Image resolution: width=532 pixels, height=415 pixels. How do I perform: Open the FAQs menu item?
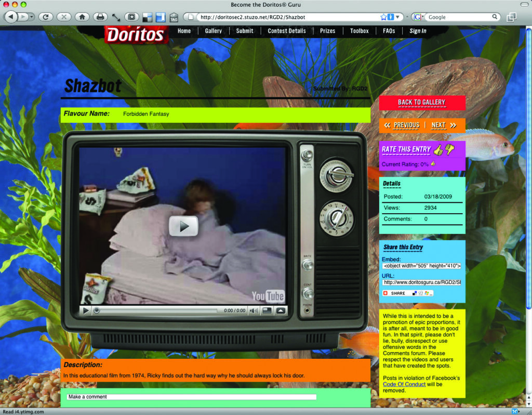pos(389,31)
